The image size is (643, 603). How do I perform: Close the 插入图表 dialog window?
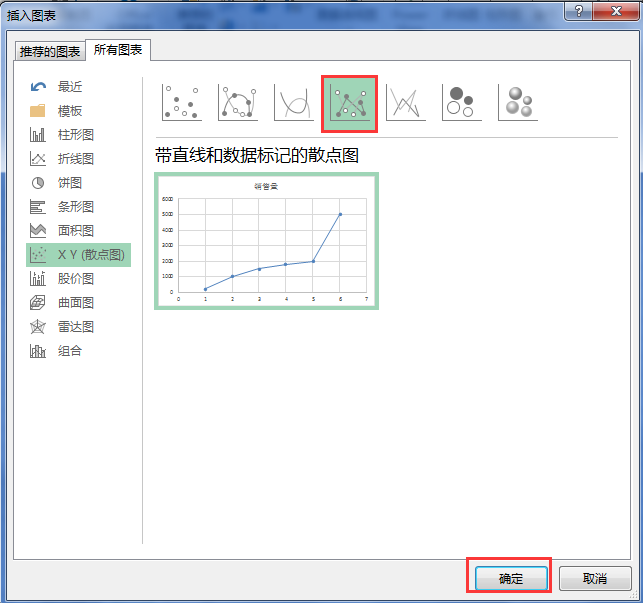pos(616,11)
